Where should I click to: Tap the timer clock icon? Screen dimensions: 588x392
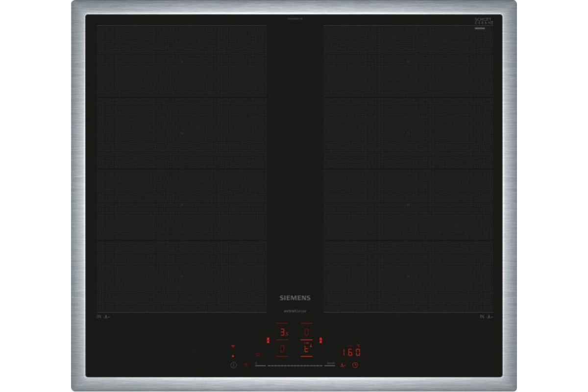[355, 365]
